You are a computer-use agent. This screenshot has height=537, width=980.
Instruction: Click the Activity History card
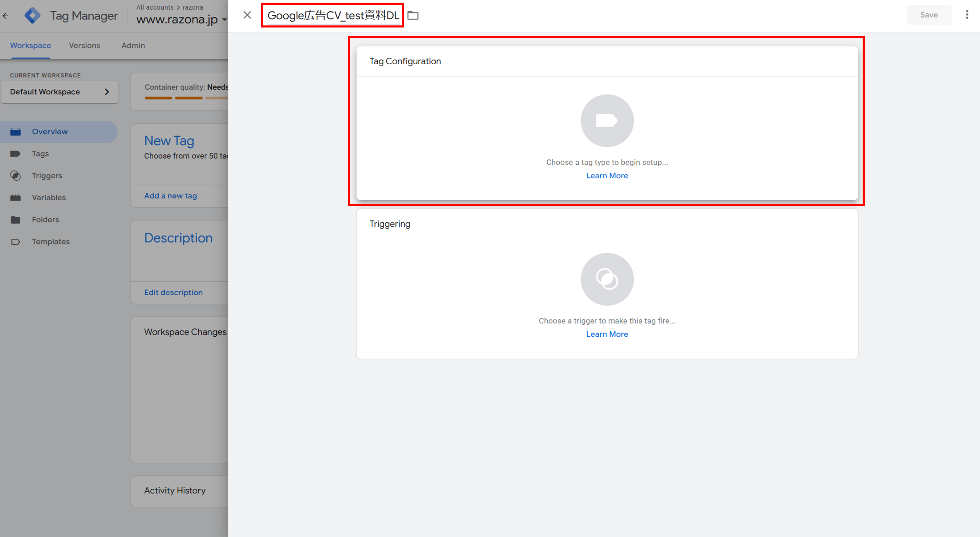coord(179,490)
